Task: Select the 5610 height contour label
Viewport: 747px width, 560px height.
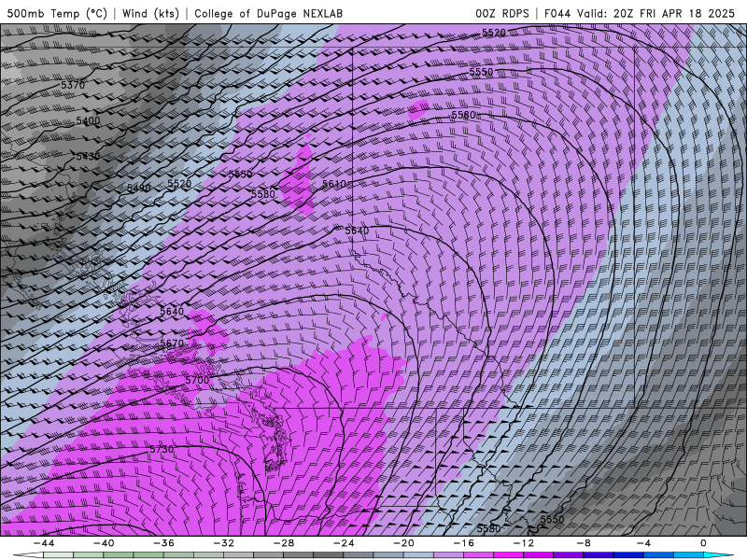Action: pyautogui.click(x=334, y=183)
